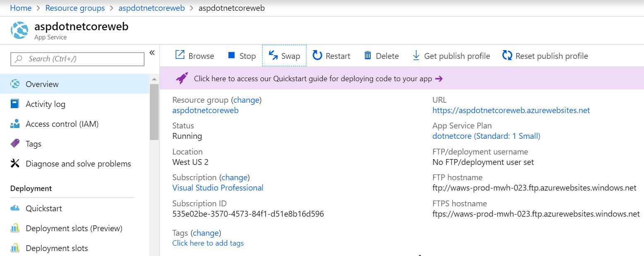Click Reset publish profile label
The width and height of the screenshot is (644, 256).
pyautogui.click(x=552, y=56)
